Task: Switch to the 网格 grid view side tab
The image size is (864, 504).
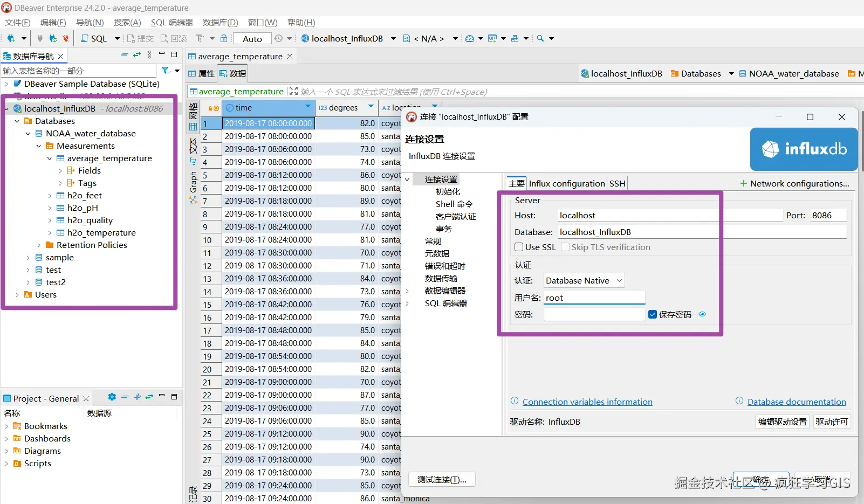Action: click(x=193, y=117)
